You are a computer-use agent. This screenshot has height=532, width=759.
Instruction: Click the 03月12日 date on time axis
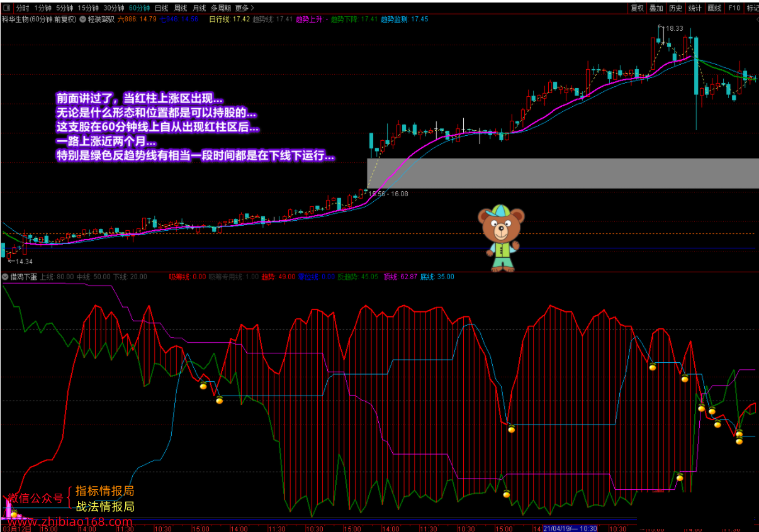[17, 528]
